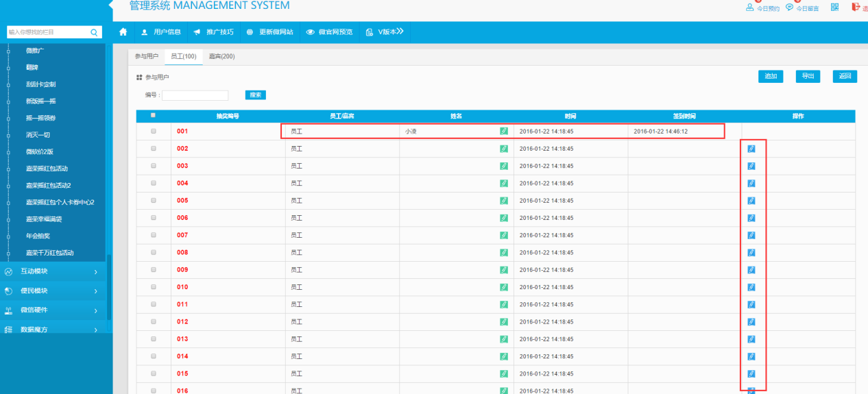Open 年会抽奖 in the sidebar tree
Image resolution: width=868 pixels, height=394 pixels.
point(38,236)
